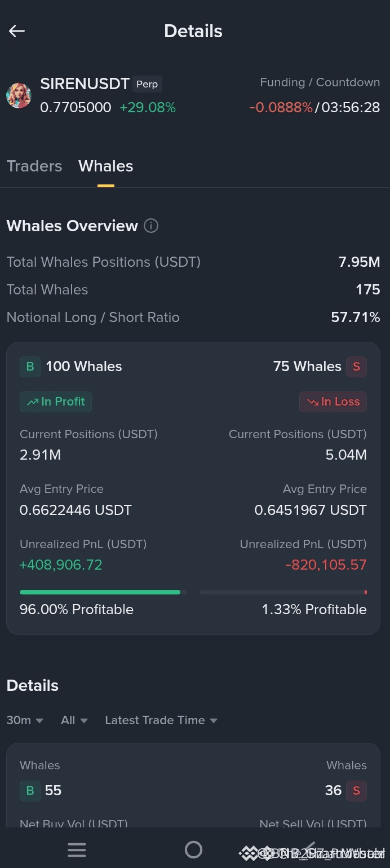The width and height of the screenshot is (390, 868).
Task: Tap the back arrow icon
Action: pyautogui.click(x=17, y=31)
